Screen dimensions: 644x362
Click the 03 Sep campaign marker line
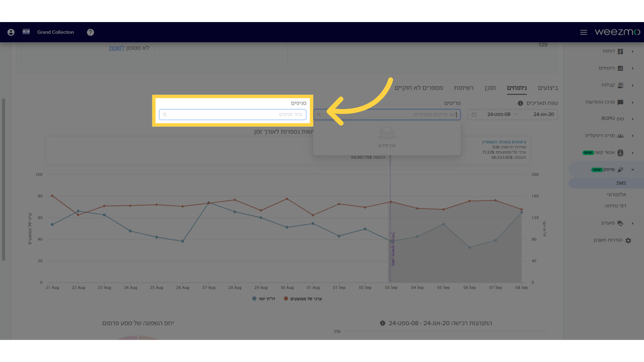(x=390, y=218)
